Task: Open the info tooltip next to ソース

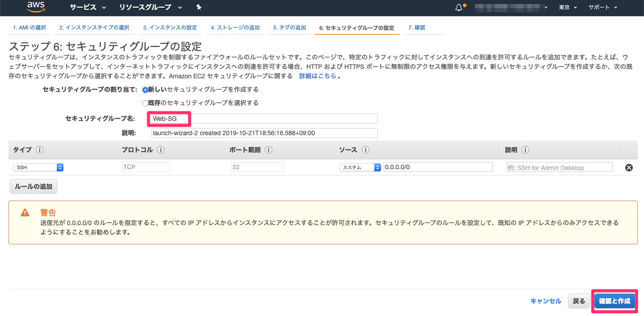Action: (x=365, y=150)
